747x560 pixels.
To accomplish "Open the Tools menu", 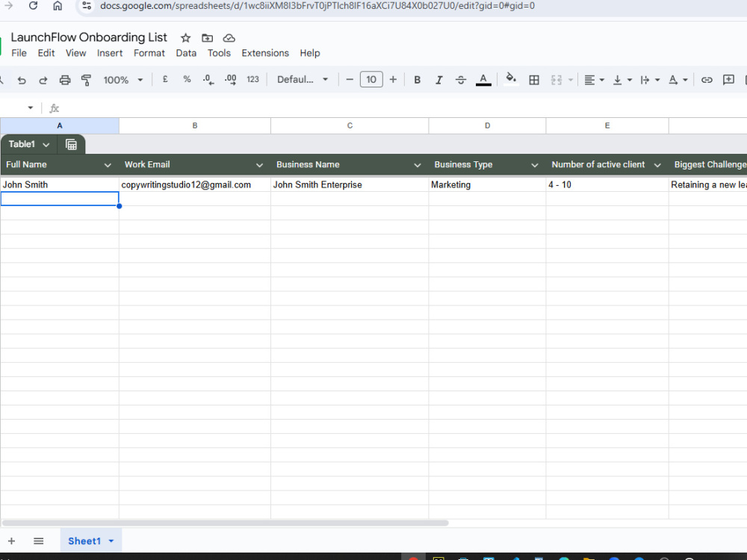I will pos(219,53).
